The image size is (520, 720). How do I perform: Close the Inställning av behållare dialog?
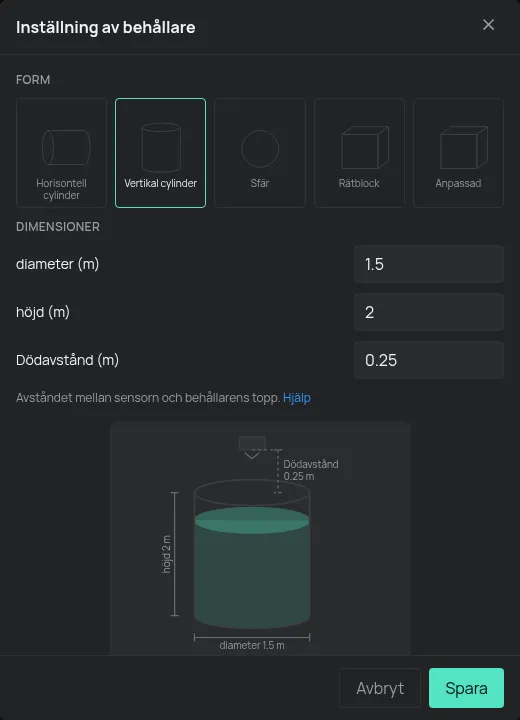pyautogui.click(x=488, y=25)
